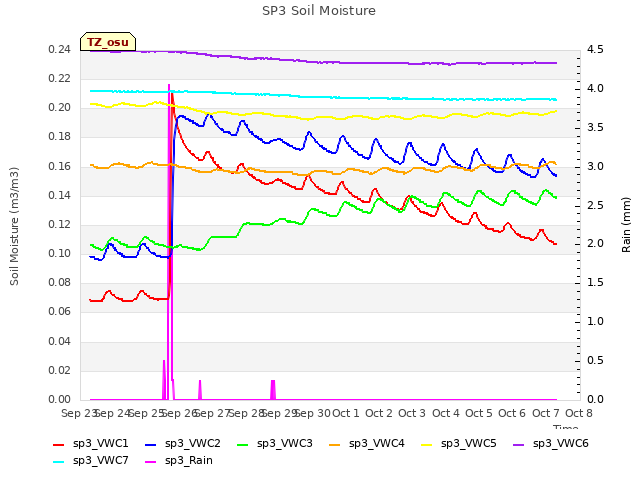Toggle sp3_VWC3 legend entry

point(275,444)
